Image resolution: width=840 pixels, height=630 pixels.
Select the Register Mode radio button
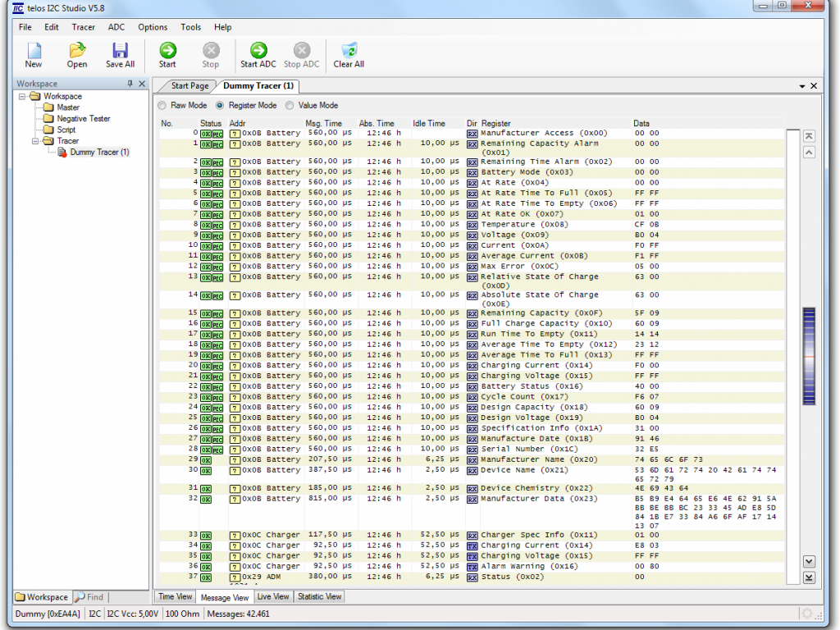[220, 106]
